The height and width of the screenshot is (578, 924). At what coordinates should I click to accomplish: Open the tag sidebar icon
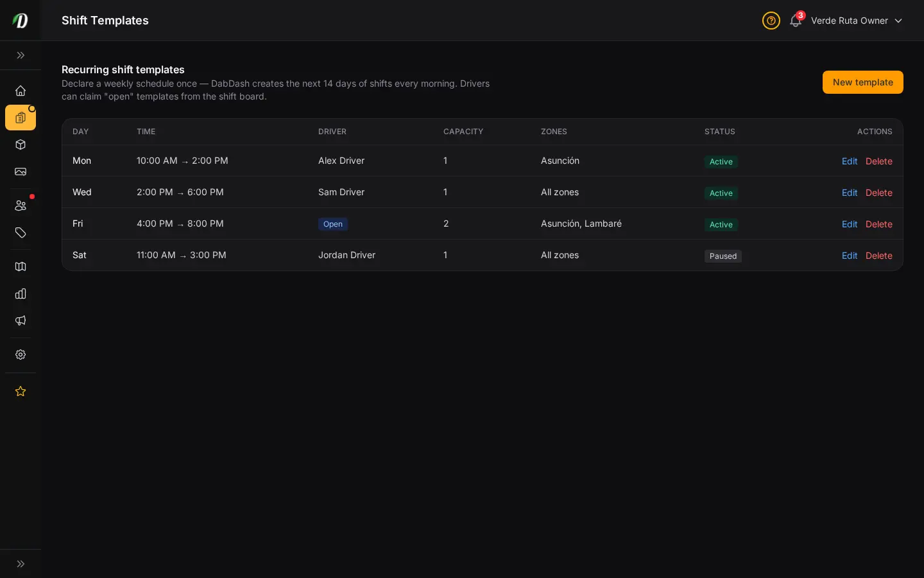point(21,232)
